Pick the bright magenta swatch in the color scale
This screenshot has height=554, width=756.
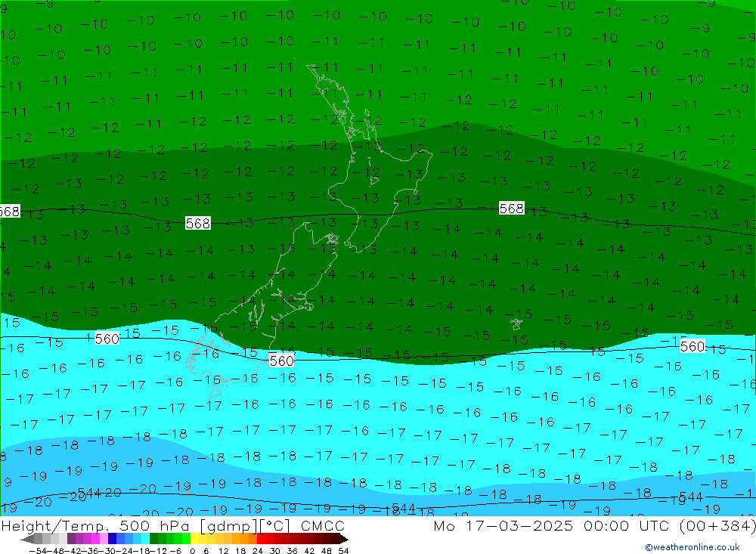pos(95,539)
